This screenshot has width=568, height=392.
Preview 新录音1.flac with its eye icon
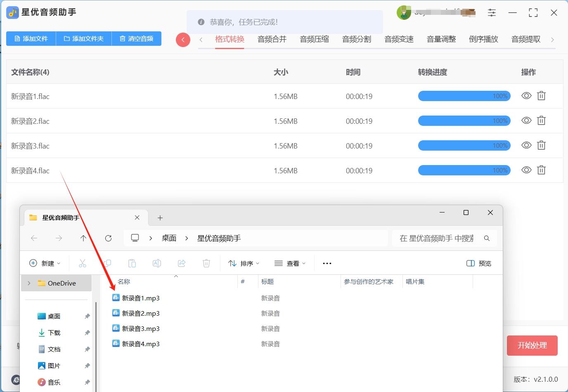tap(526, 96)
